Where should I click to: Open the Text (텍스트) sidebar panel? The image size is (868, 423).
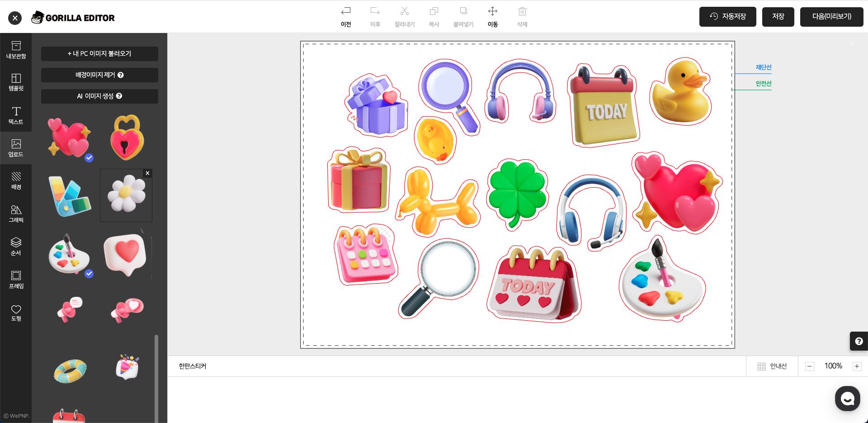(16, 115)
